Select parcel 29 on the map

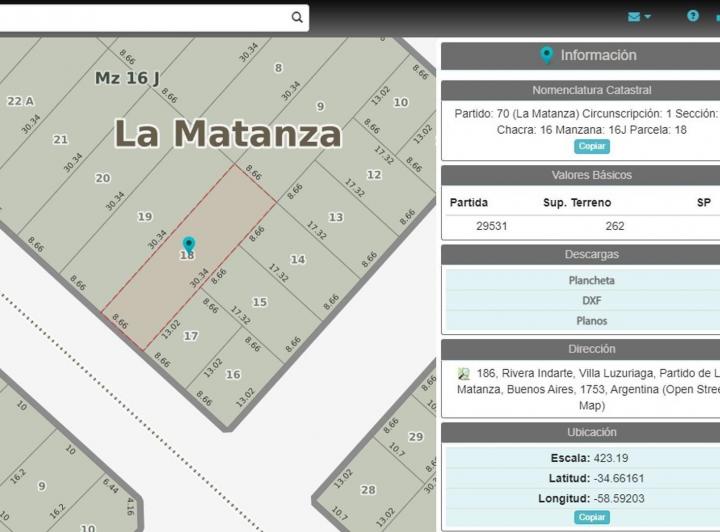pos(416,437)
